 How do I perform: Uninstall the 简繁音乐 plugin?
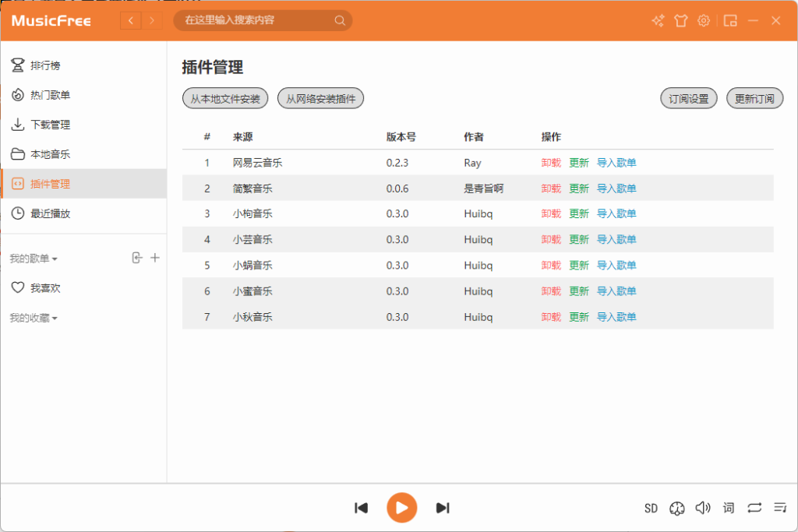coord(551,188)
